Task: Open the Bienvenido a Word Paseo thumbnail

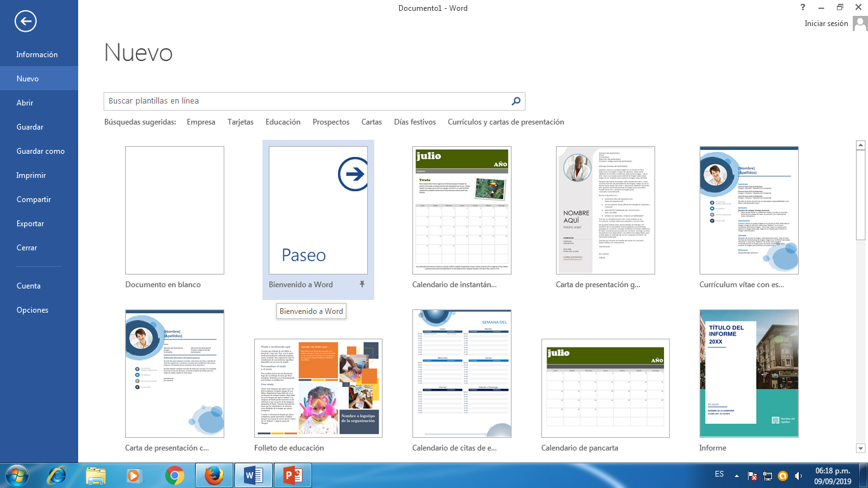Action: click(318, 210)
